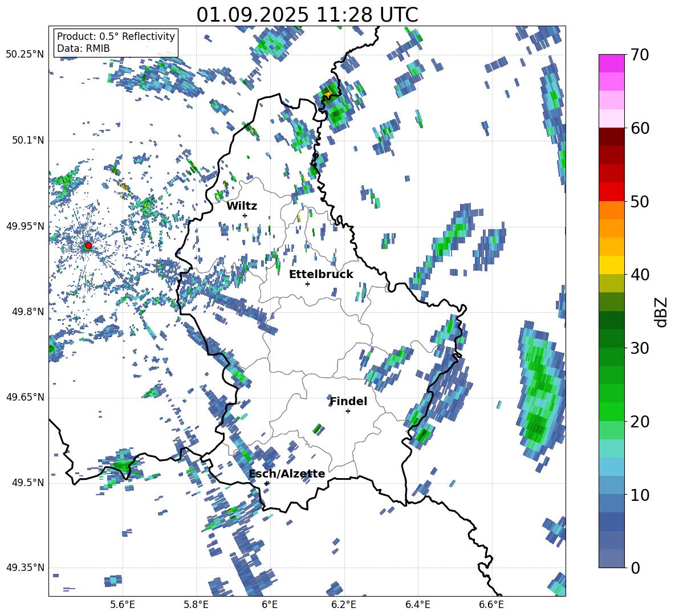
Task: Click the cross marker below Esch/Alzette
Action: pos(266,483)
